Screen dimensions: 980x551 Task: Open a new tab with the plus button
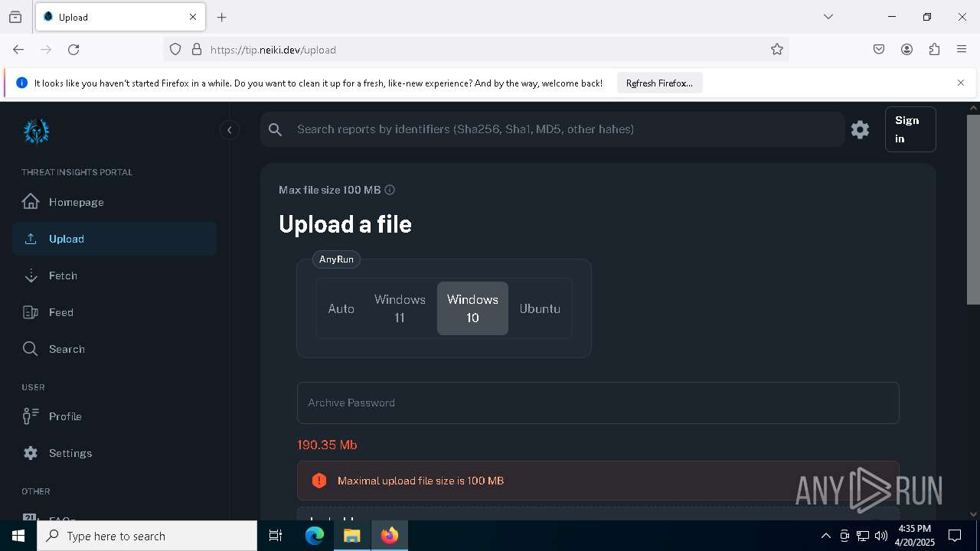point(222,17)
